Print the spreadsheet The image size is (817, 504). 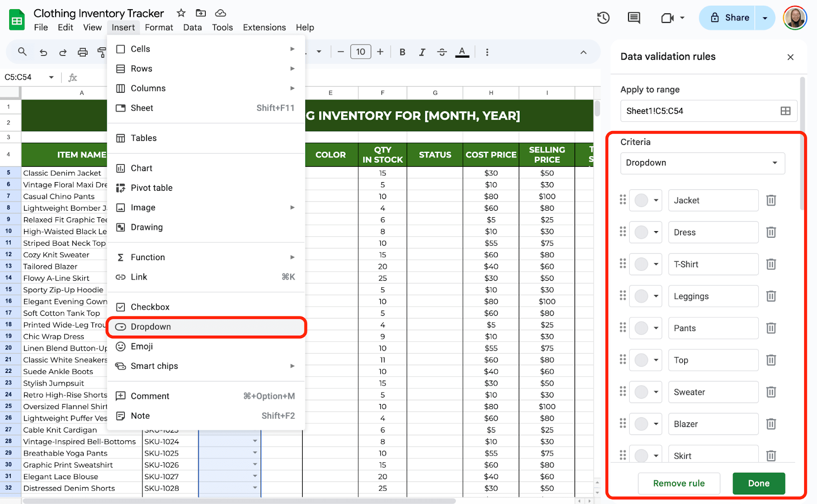[x=82, y=52]
